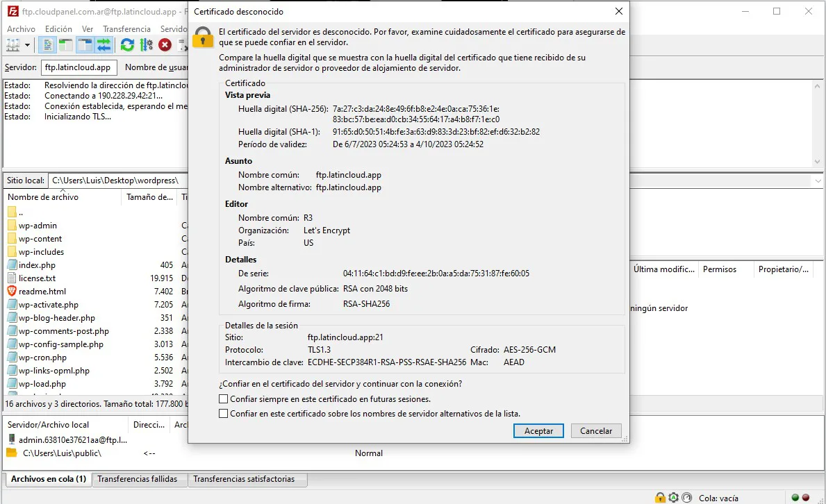Open the Site Manager dropdown arrow
The image size is (826, 504).
coord(28,45)
